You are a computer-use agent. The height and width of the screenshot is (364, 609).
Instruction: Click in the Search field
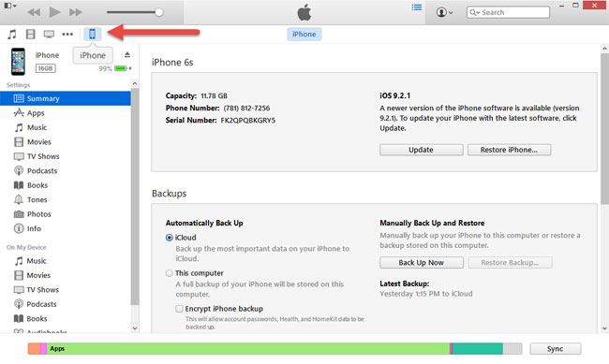508,12
